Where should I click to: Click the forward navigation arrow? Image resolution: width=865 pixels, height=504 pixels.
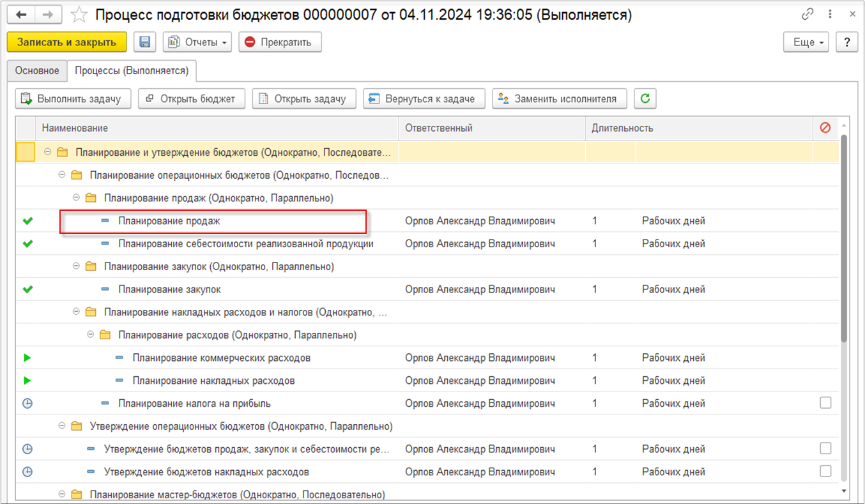click(x=49, y=15)
